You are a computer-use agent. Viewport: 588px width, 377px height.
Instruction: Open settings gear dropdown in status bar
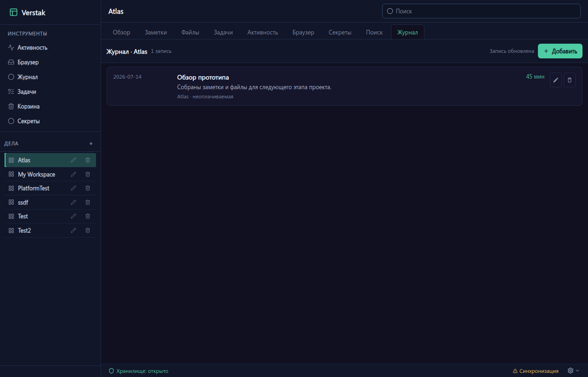[x=573, y=371]
